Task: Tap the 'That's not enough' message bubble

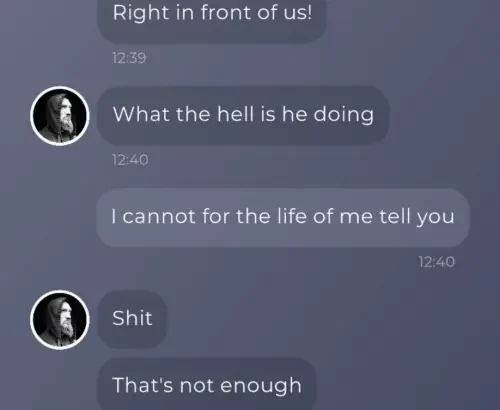Action: (207, 384)
